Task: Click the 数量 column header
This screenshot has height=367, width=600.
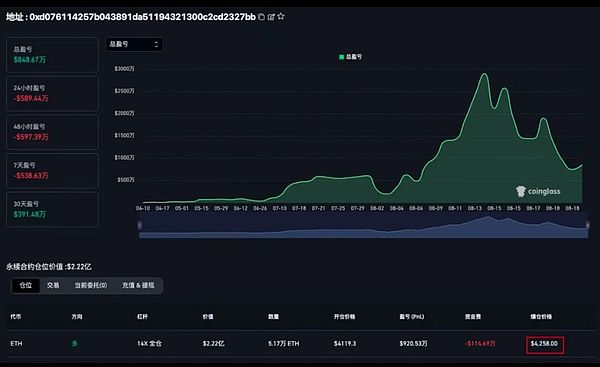Action: pos(274,316)
